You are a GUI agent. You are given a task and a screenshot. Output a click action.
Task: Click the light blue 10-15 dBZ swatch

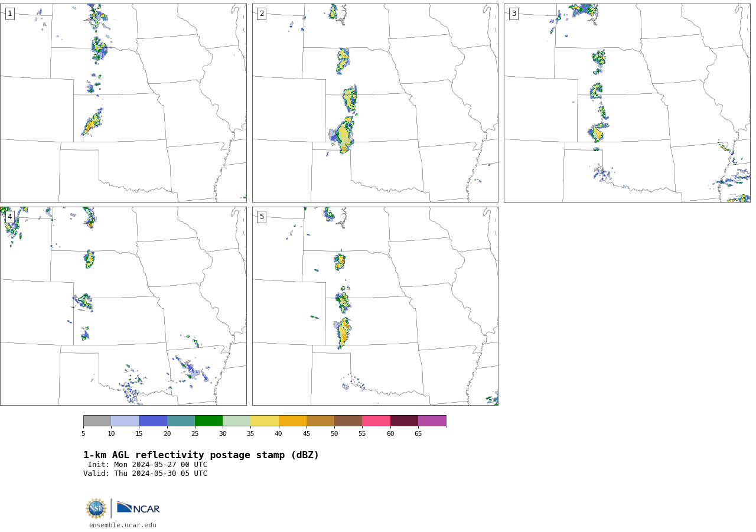pyautogui.click(x=125, y=420)
